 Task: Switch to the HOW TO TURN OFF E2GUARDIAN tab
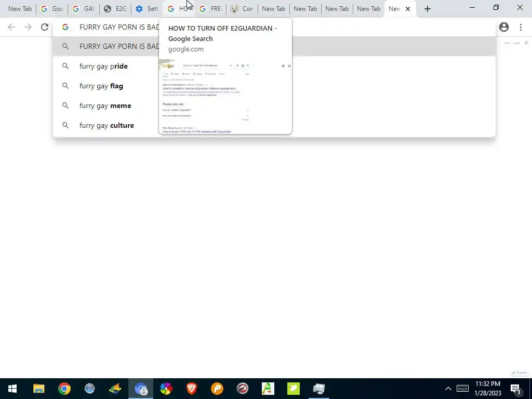tap(179, 9)
